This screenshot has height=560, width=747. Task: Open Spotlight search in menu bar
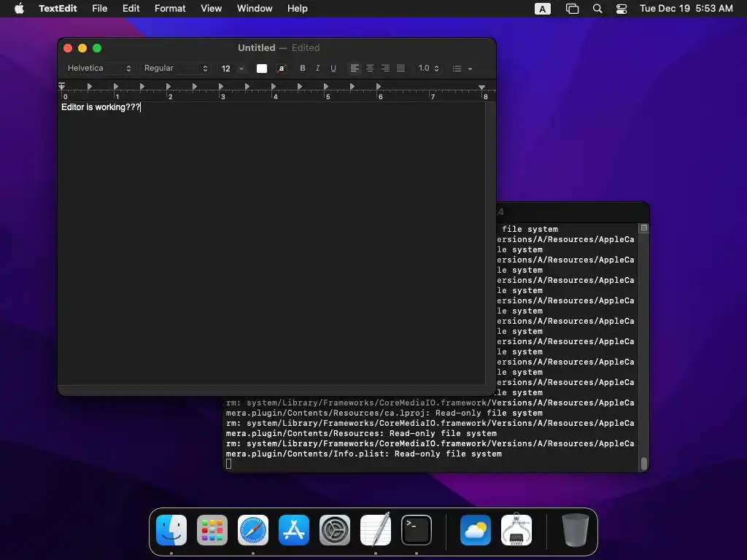(x=597, y=9)
